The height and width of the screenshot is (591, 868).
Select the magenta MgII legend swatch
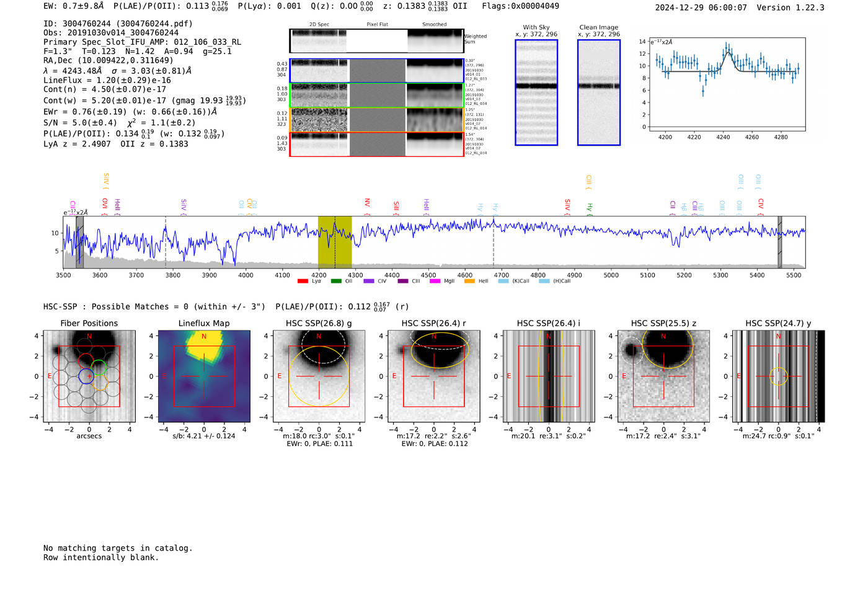[435, 281]
